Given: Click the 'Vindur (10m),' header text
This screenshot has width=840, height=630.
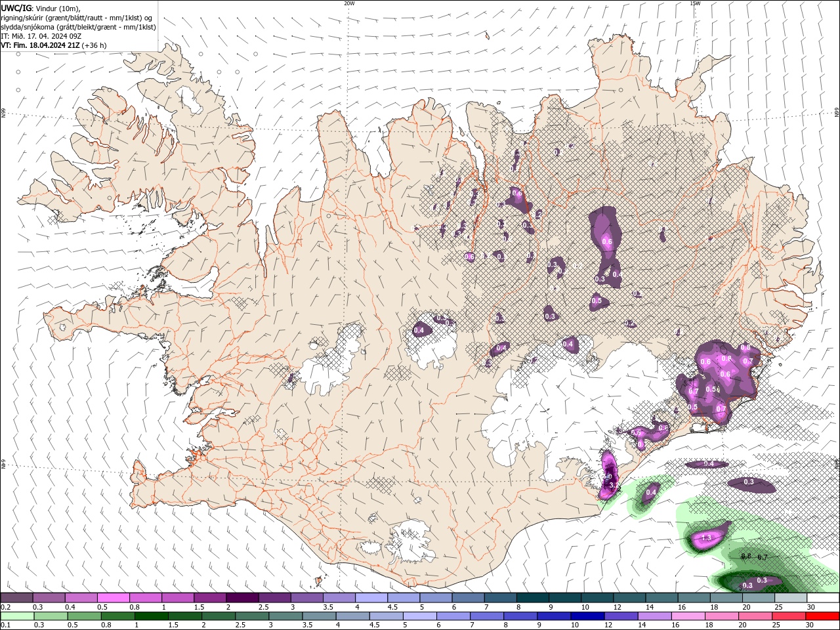Looking at the screenshot, I should [56, 8].
